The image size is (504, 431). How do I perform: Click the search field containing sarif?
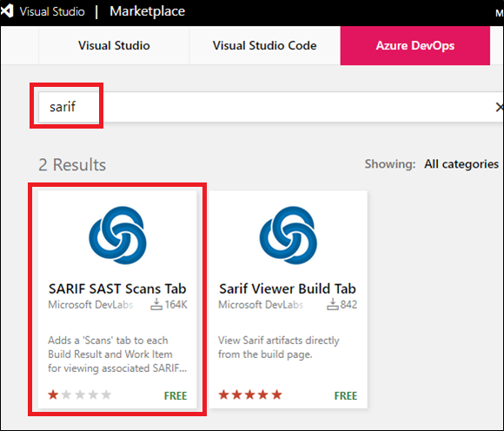(270, 107)
